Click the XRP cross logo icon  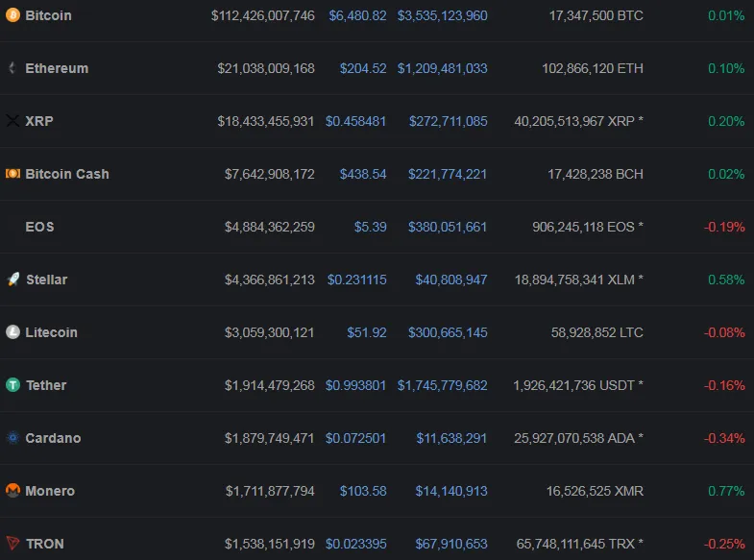pos(12,121)
